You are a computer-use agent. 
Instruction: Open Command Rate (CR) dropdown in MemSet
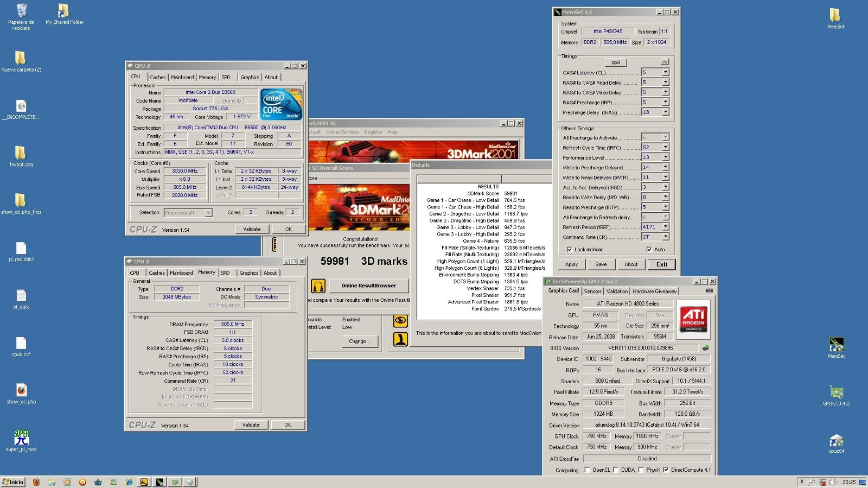[x=665, y=237]
